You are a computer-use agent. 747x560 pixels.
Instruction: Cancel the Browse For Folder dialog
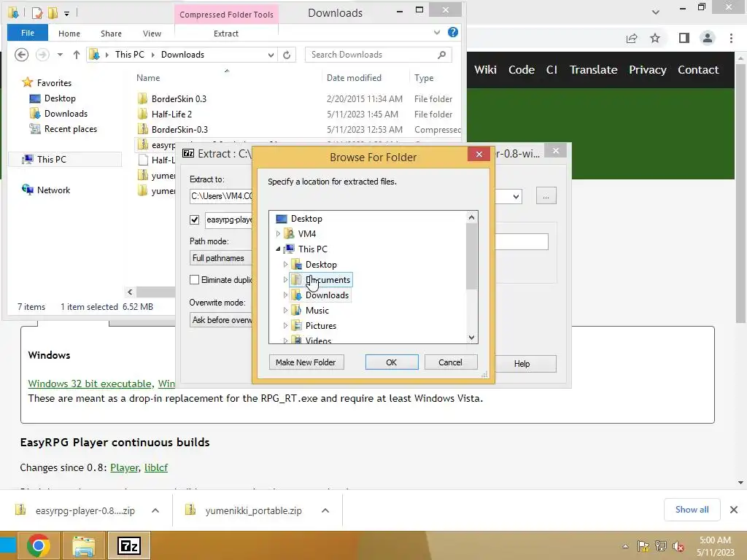tap(450, 362)
